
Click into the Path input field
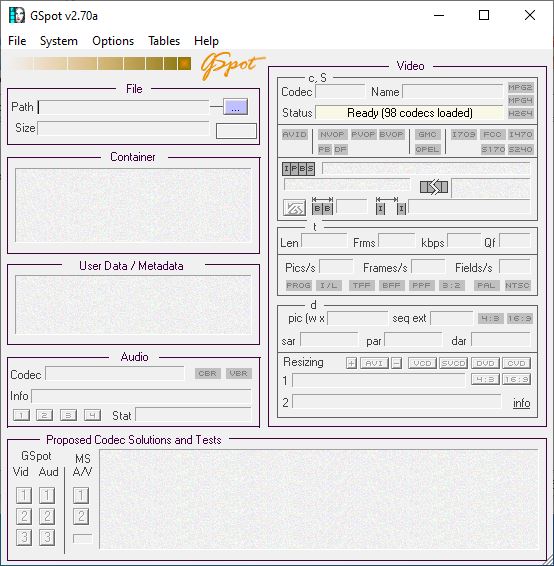tap(123, 107)
